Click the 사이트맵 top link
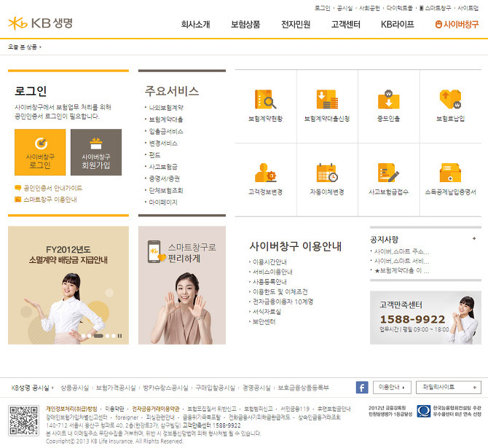Screen dimensions: 488x448 [468, 8]
